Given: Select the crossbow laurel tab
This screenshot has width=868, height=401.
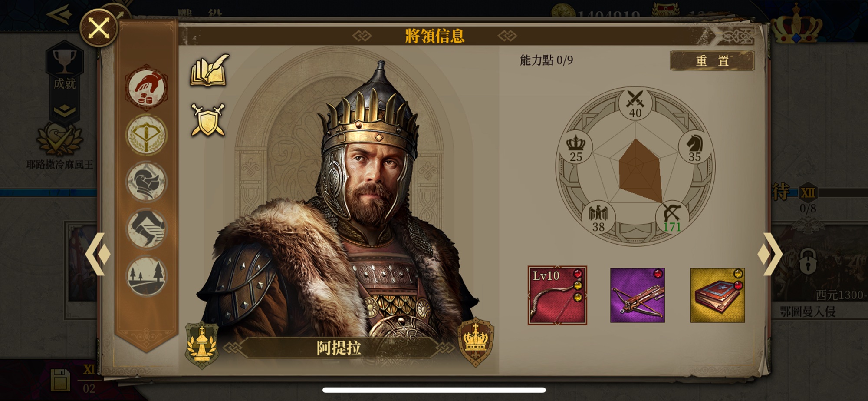Looking at the screenshot, I should [147, 135].
